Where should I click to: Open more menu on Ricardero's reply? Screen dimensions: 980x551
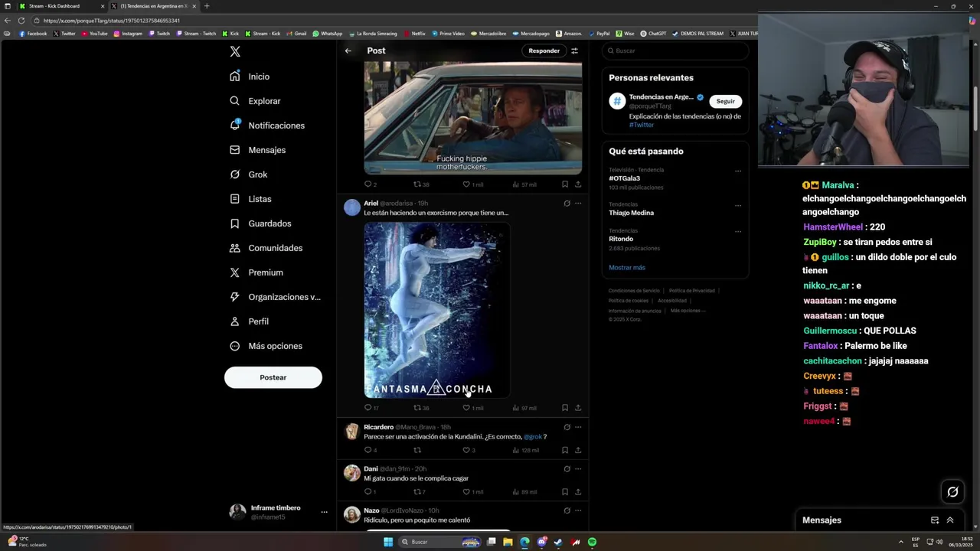pyautogui.click(x=578, y=427)
